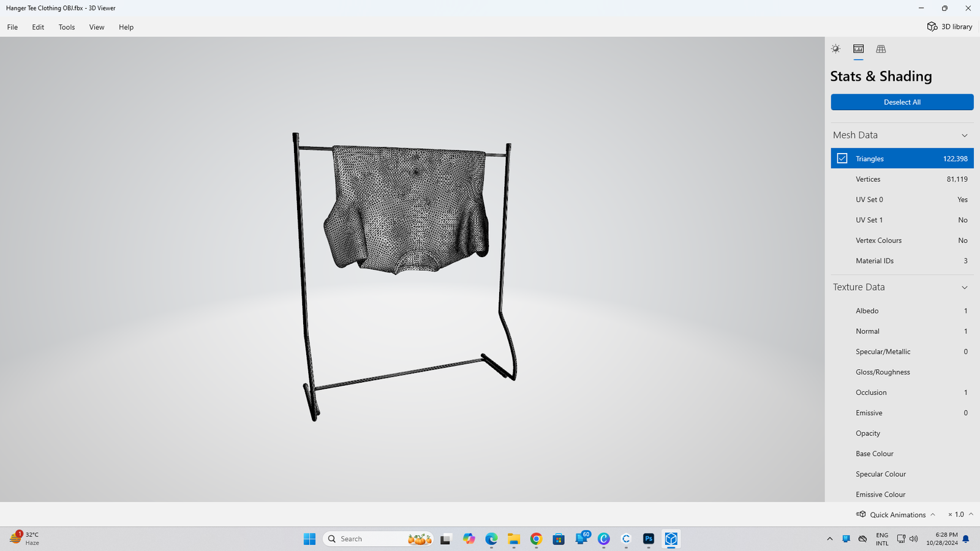Select the Normal texture row
The image size is (980, 551).
tap(902, 331)
